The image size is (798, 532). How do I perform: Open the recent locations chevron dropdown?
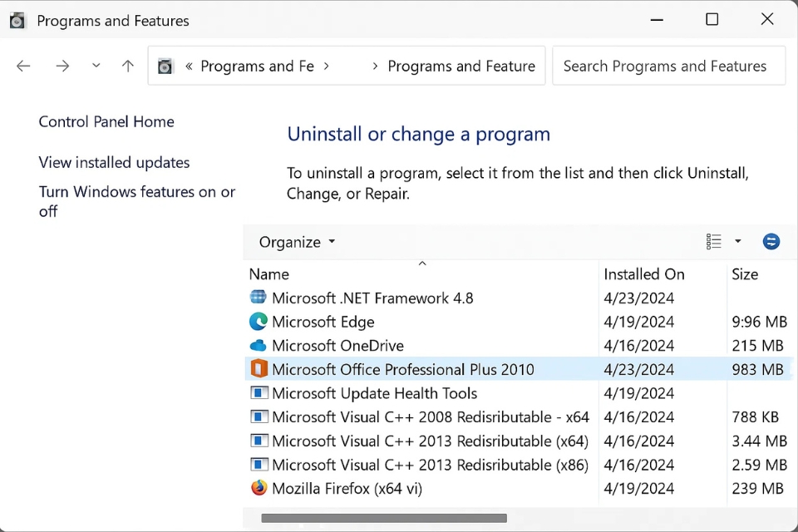pos(96,66)
